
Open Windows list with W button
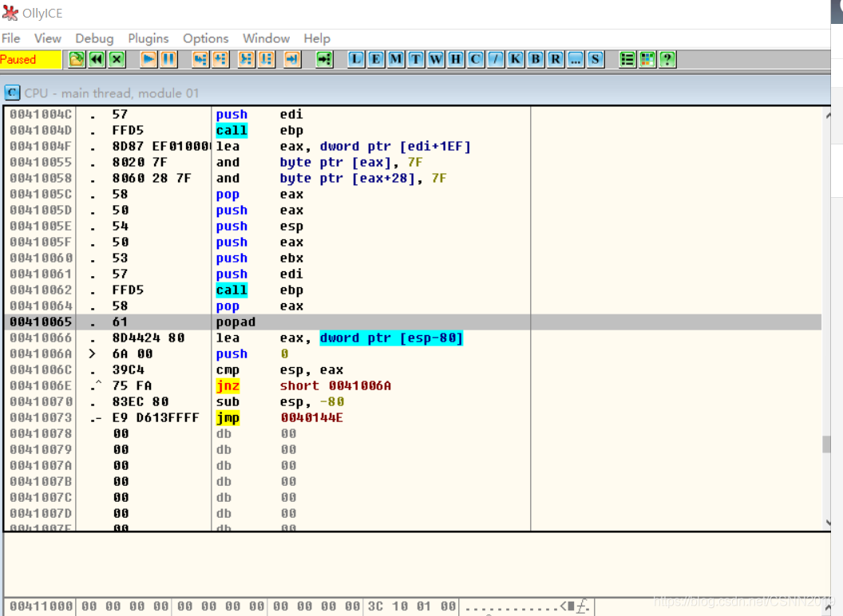point(436,59)
